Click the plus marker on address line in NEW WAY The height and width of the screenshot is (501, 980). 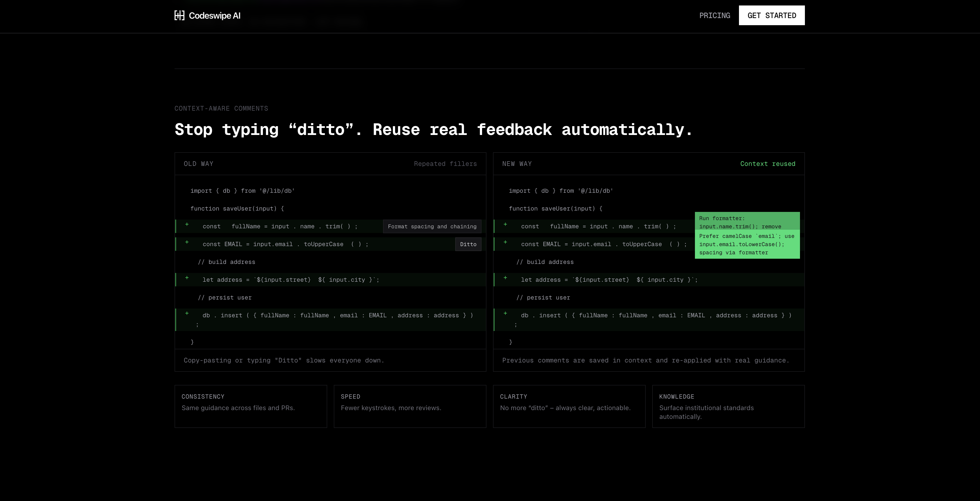point(505,278)
